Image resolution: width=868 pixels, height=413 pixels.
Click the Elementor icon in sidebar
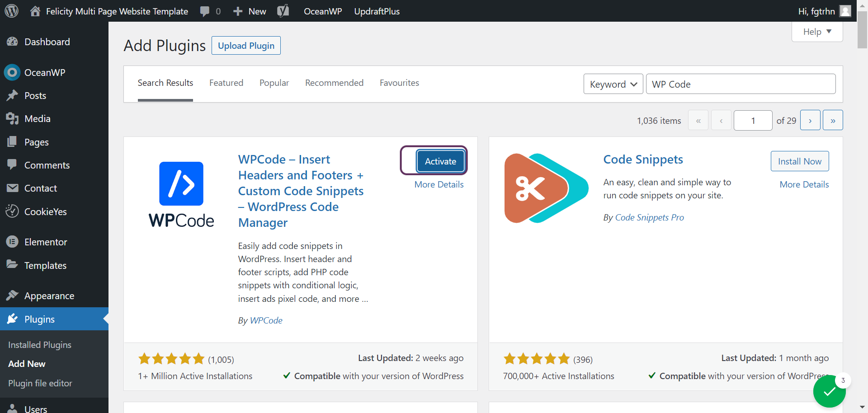tap(12, 242)
